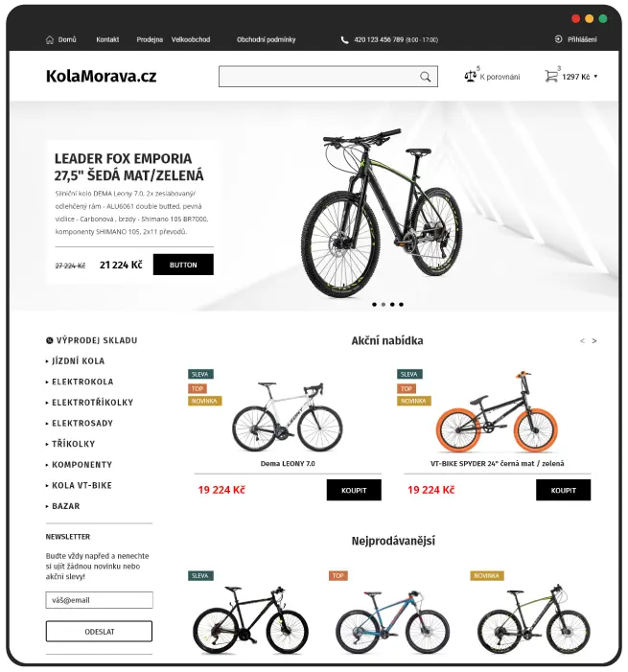This screenshot has height=672, width=628.
Task: Click the Odeslat newsletter button
Action: point(99,632)
